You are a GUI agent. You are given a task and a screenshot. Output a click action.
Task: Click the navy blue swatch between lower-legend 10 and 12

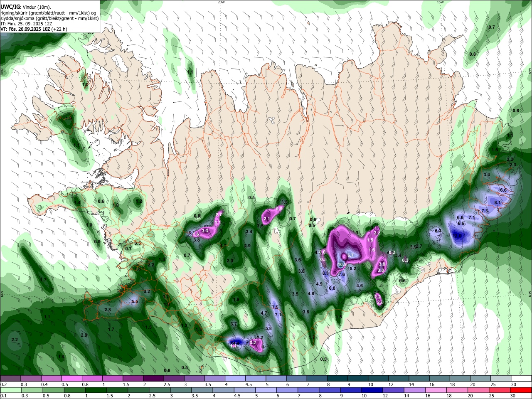pos(373,390)
